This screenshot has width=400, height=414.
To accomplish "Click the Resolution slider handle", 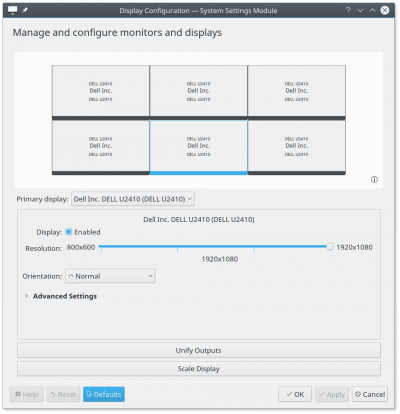I will click(330, 247).
